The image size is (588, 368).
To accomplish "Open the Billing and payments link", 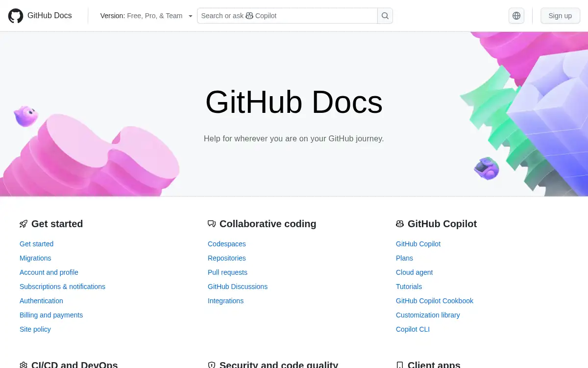I will pos(51,315).
